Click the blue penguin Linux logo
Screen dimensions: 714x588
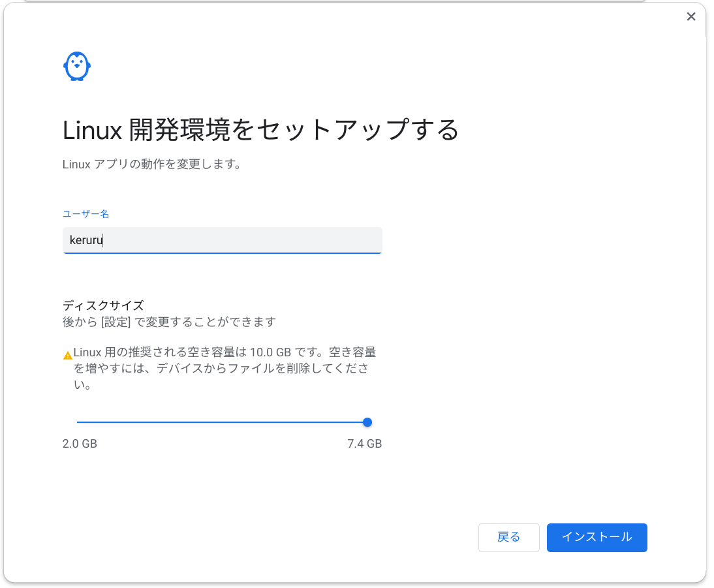coord(77,67)
